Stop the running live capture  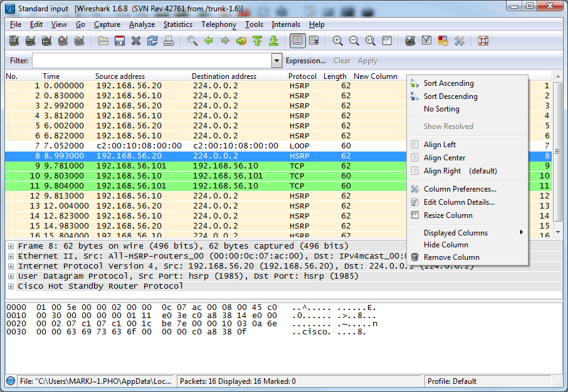63,41
